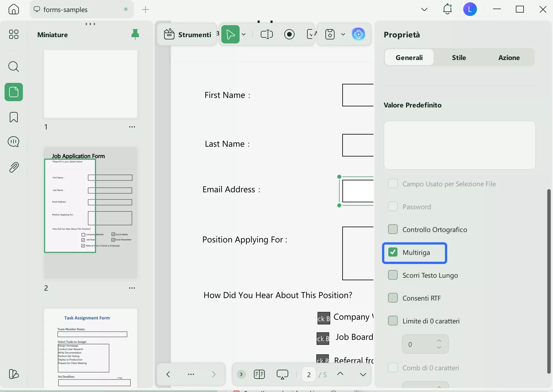553x392 pixels.
Task: Switch to the Stile tab
Action: (459, 57)
